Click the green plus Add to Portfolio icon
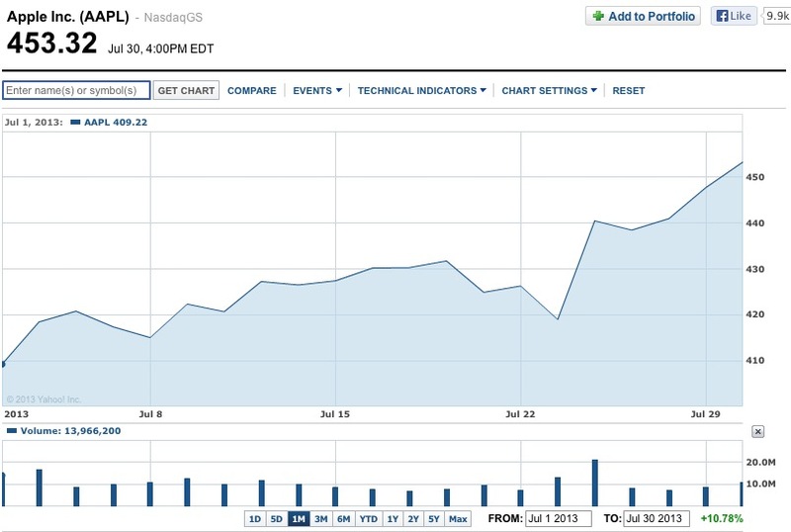 click(598, 16)
